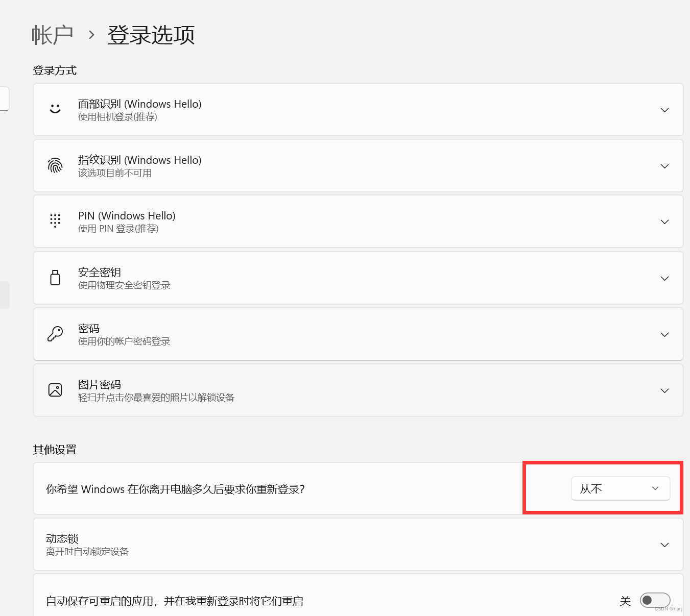Expand the 安全密钥 chevron
This screenshot has width=690, height=616.
point(664,278)
